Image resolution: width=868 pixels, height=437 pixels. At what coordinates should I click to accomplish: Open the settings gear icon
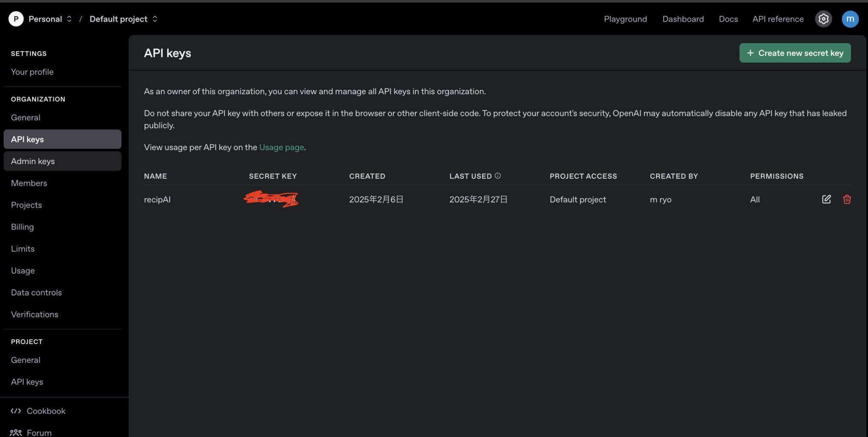pyautogui.click(x=823, y=19)
